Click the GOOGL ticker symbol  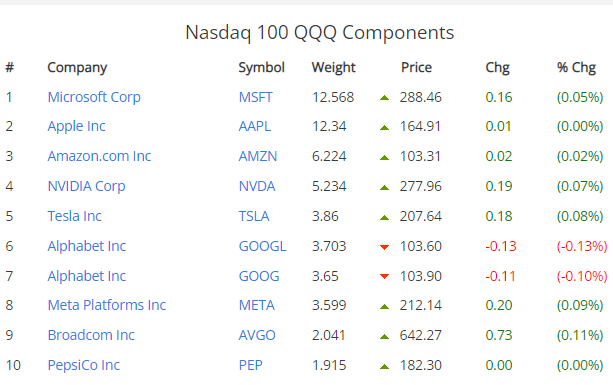[262, 246]
